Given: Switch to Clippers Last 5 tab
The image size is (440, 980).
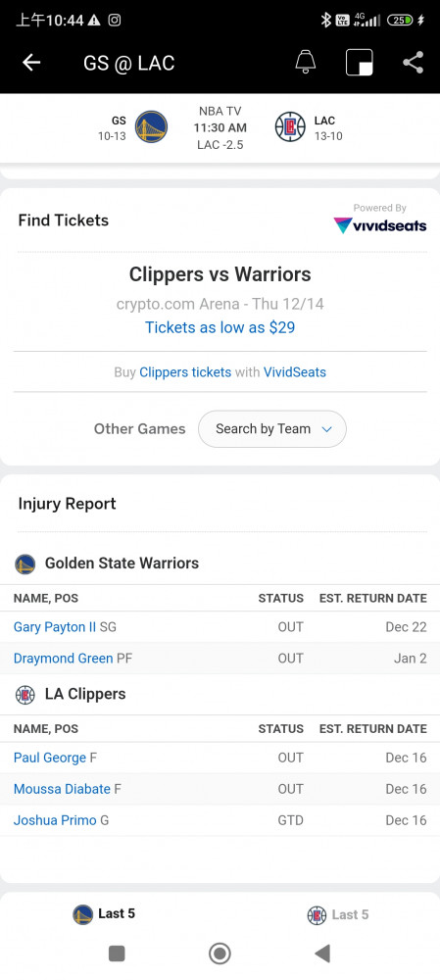Looking at the screenshot, I should coord(338,915).
